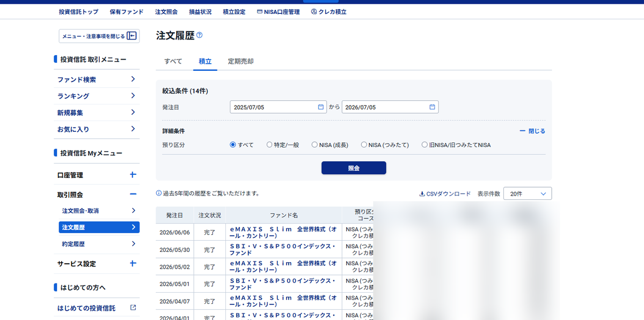Open 注文照会・取消 submenu chevron

pos(133,211)
